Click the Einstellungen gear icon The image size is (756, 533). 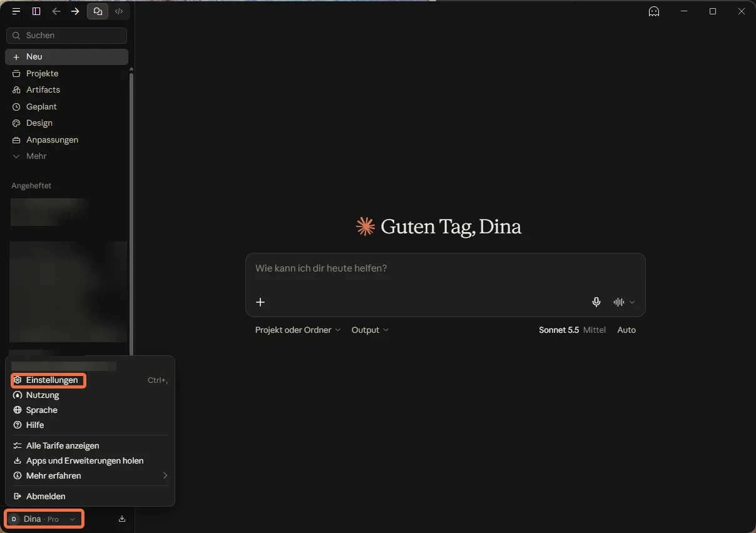point(18,380)
